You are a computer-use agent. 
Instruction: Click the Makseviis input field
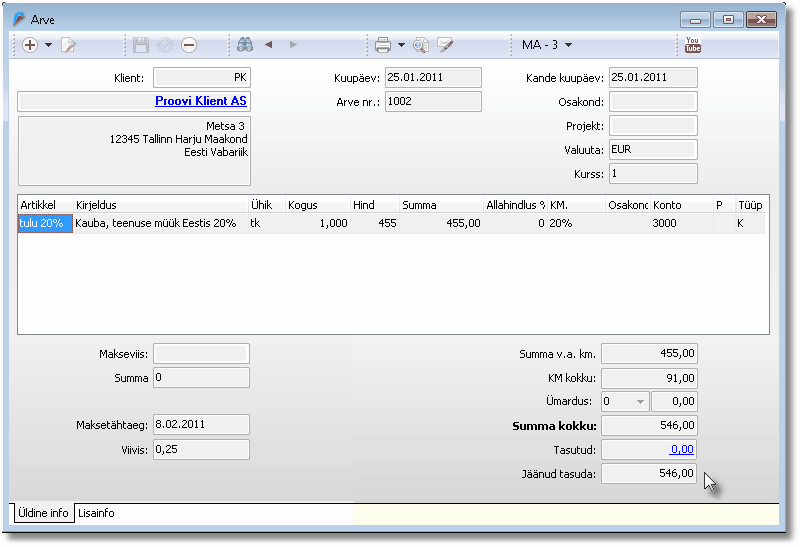click(x=201, y=353)
